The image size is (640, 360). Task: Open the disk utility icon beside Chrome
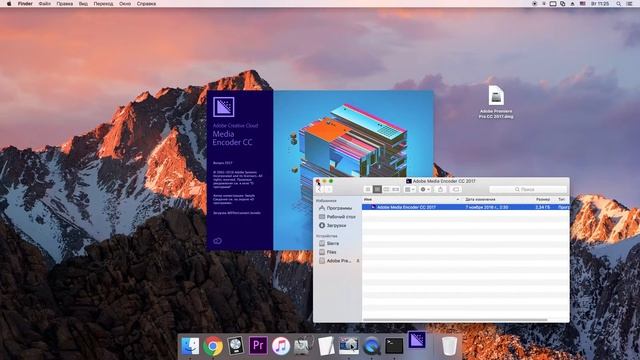point(236,346)
